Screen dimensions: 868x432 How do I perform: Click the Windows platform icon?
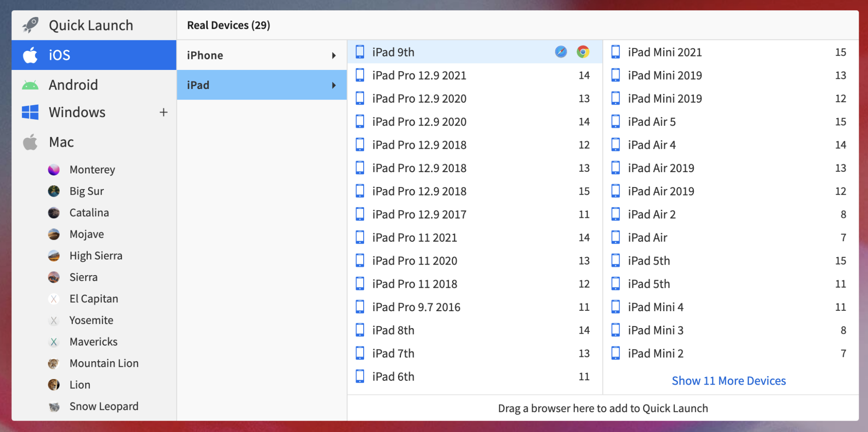(x=30, y=112)
